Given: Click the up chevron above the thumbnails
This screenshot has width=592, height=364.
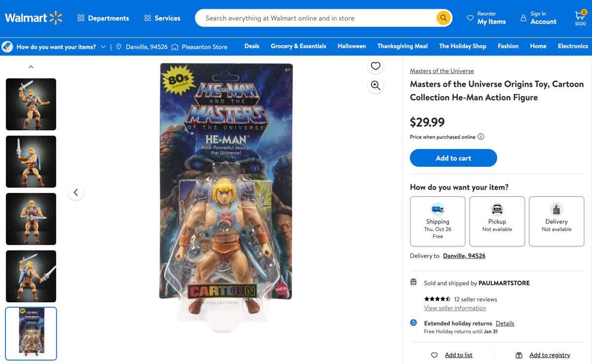Looking at the screenshot, I should tap(31, 66).
